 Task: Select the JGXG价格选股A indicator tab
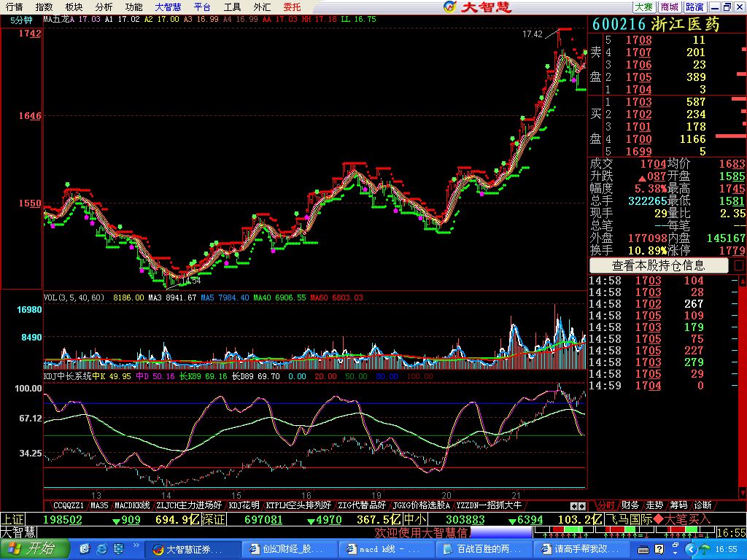point(421,505)
